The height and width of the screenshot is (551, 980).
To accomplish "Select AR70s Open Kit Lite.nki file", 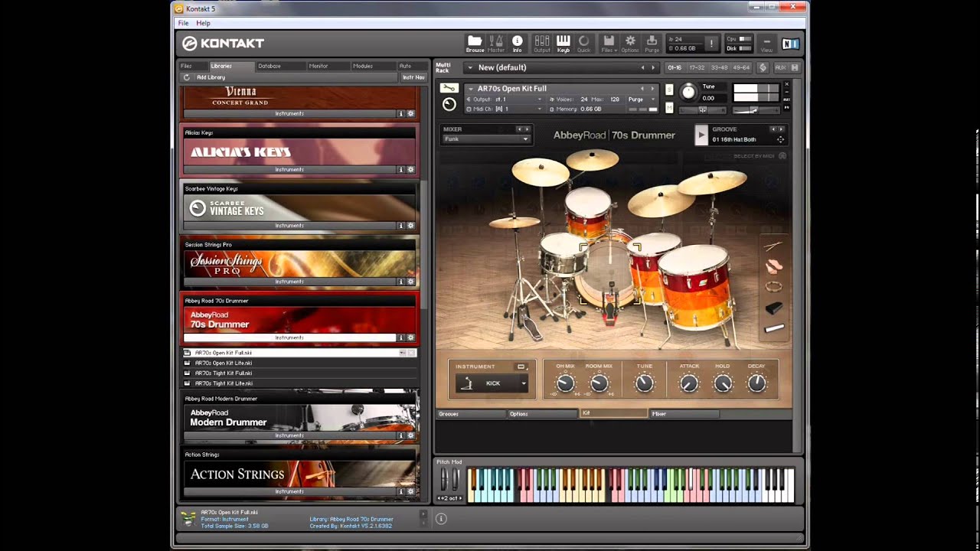I will 224,363.
